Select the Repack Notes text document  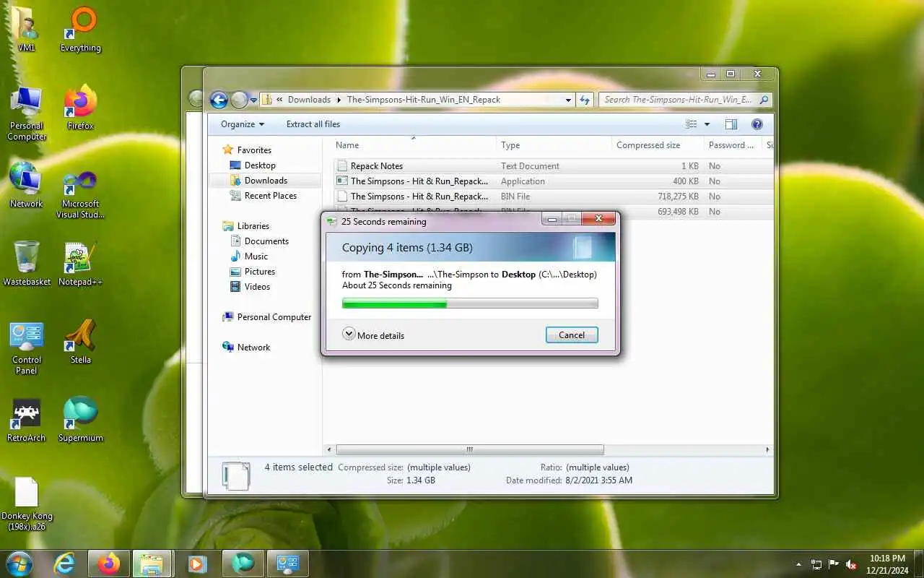[x=553, y=166]
